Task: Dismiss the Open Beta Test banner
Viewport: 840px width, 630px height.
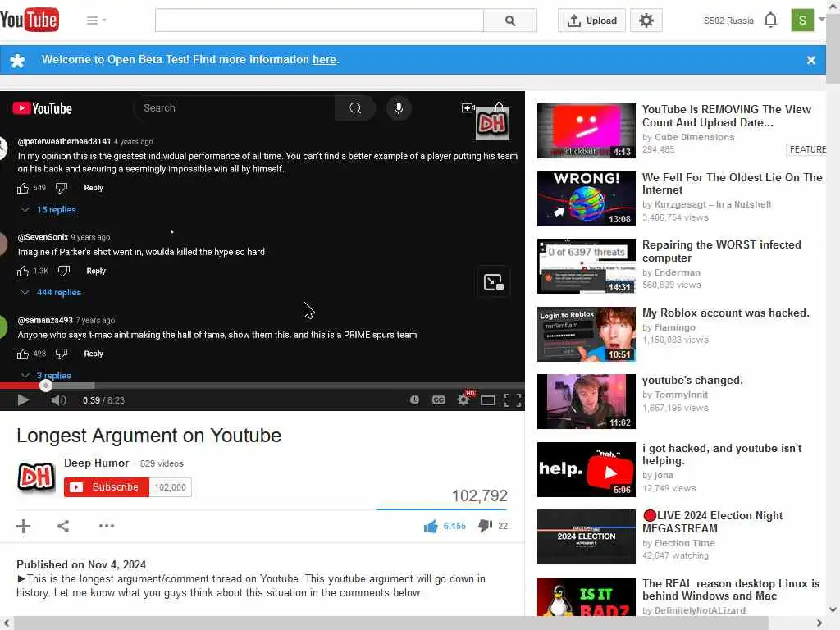Action: 811,60
